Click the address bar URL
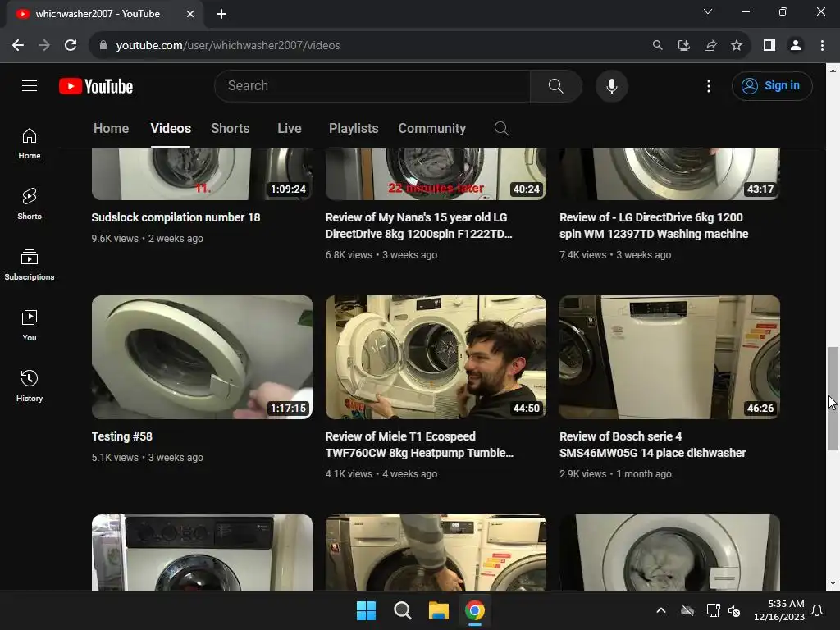The width and height of the screenshot is (840, 630). (228, 46)
